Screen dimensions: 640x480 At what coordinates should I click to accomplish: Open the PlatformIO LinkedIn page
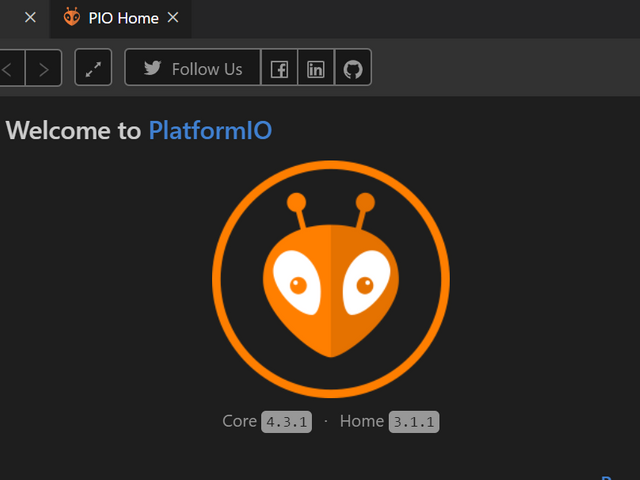point(316,69)
